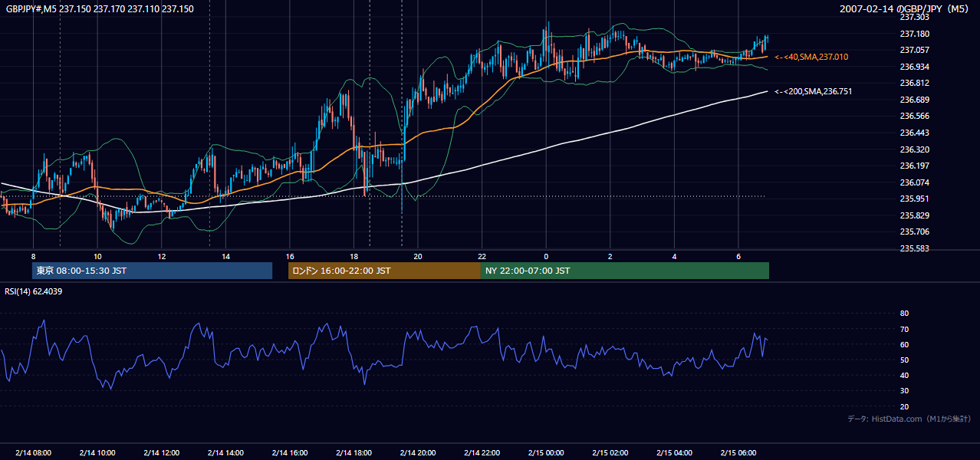This screenshot has width=980, height=460.
Task: Click hour label 14 under price chart
Action: pos(225,256)
